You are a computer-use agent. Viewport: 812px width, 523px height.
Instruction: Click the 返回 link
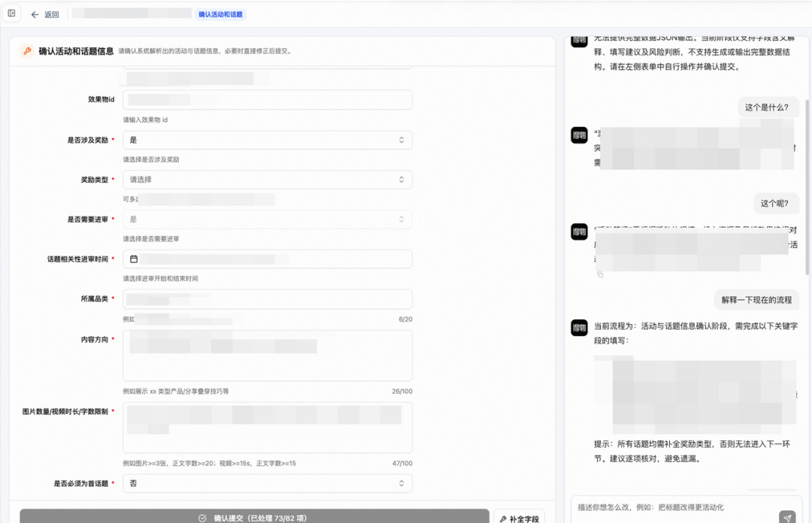coord(51,14)
